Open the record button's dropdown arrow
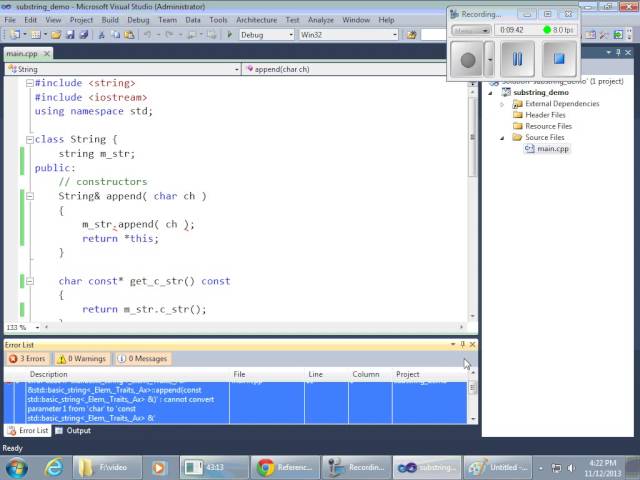640x480 pixels. [490, 60]
